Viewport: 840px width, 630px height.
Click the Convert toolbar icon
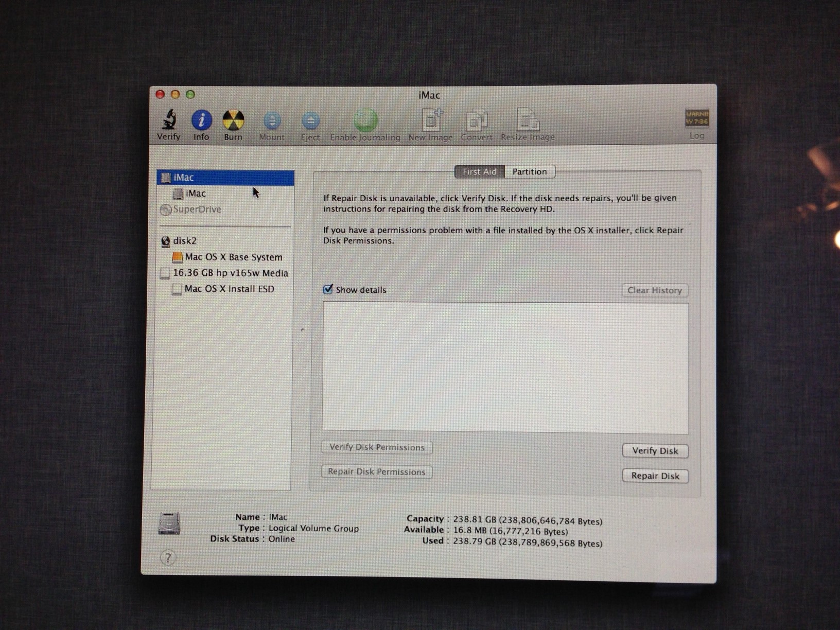click(x=477, y=120)
